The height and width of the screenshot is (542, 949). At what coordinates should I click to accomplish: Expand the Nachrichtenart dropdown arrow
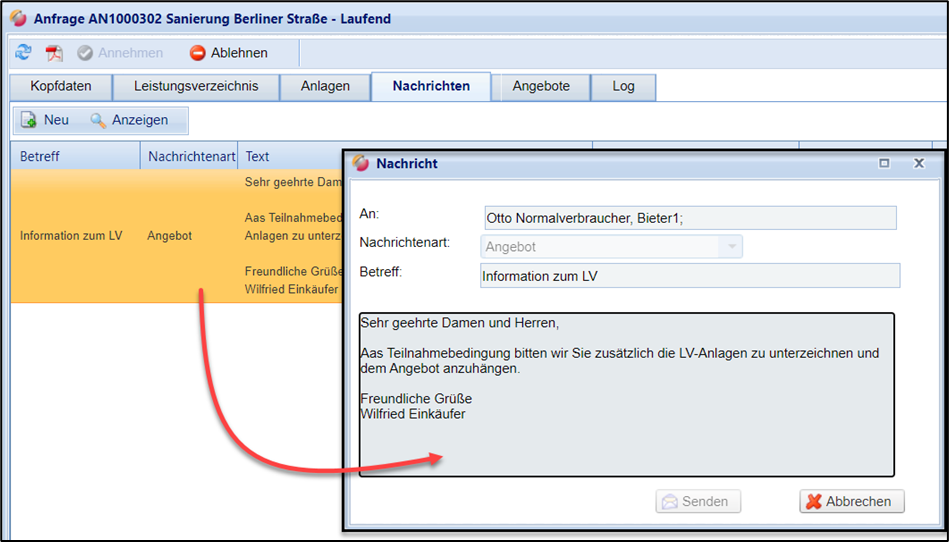(x=731, y=247)
